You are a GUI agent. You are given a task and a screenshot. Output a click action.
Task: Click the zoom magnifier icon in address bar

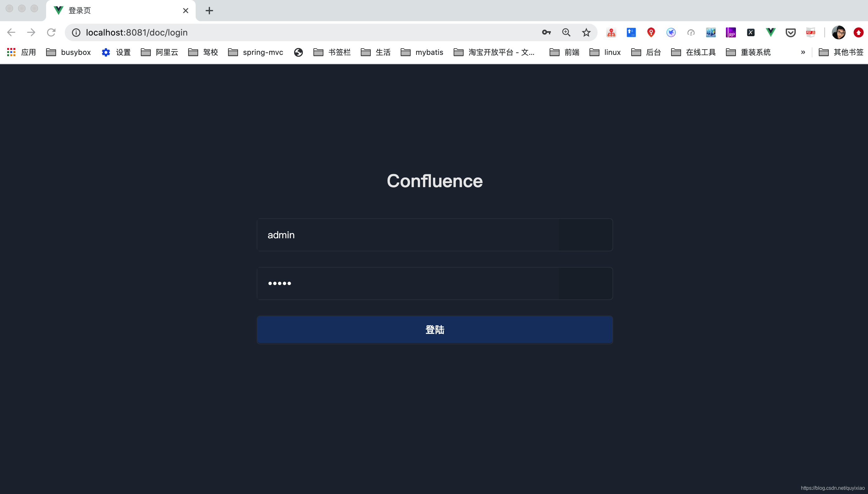[566, 32]
